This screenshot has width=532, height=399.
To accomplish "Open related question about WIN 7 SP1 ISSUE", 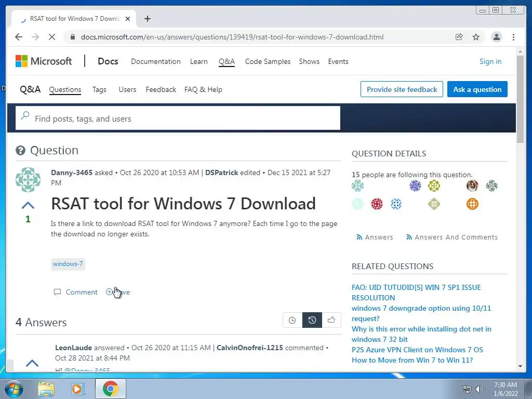I will pyautogui.click(x=416, y=292).
